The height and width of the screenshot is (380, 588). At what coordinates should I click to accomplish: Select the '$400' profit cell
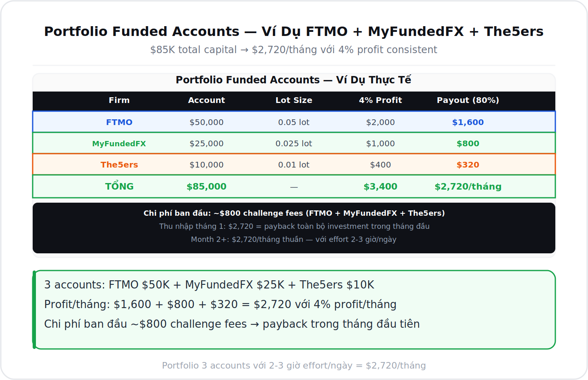381,165
